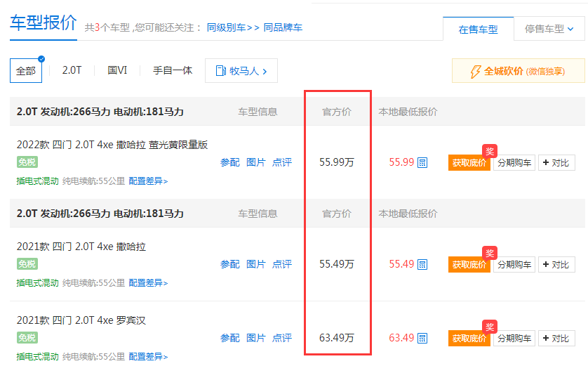The height and width of the screenshot is (366, 588).
Task: Add 2021款 罗宾汉 to 对比
Action: click(x=556, y=338)
